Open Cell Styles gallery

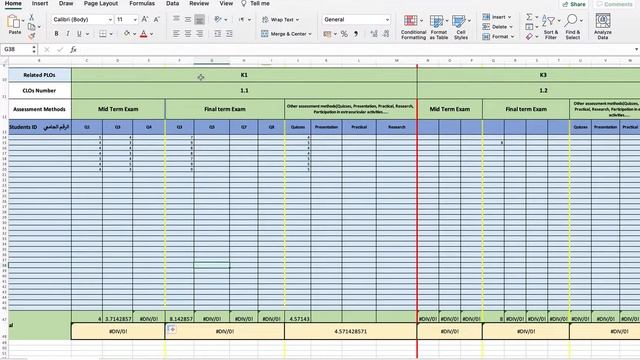pyautogui.click(x=461, y=27)
